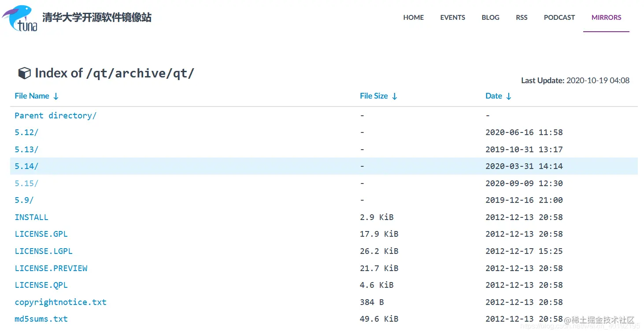
Task: Click the TUNA fish logo
Action: (x=19, y=18)
